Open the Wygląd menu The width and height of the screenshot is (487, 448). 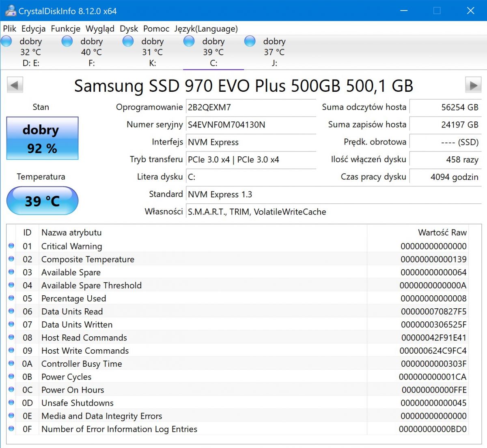pos(100,29)
